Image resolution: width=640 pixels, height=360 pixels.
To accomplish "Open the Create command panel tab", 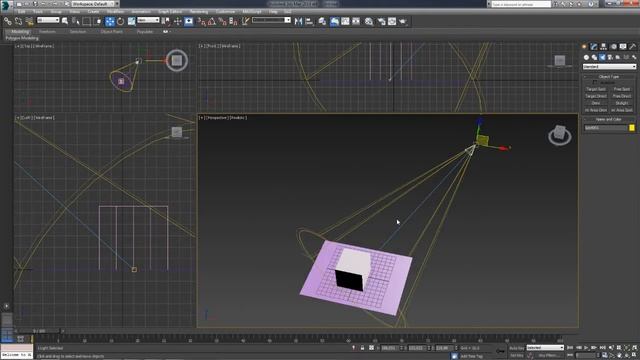I will 584,47.
